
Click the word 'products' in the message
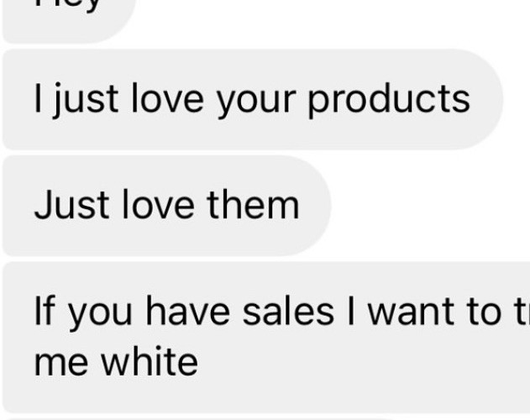click(x=389, y=101)
